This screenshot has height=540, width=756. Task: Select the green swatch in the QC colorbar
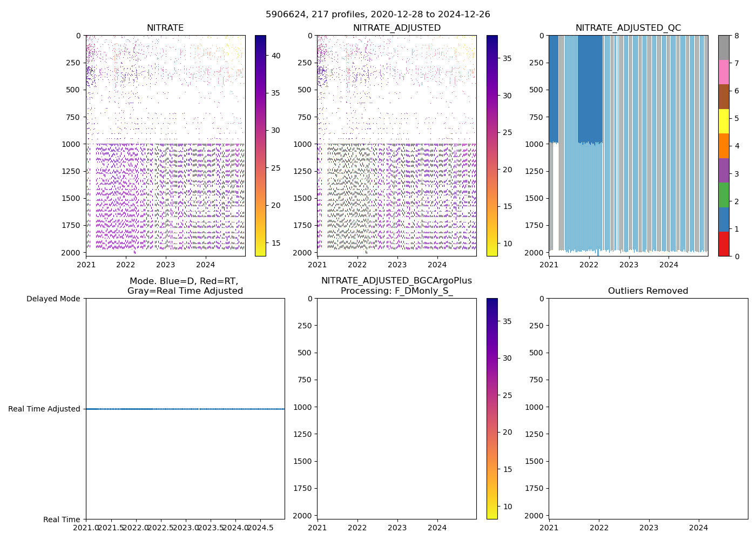pos(724,195)
